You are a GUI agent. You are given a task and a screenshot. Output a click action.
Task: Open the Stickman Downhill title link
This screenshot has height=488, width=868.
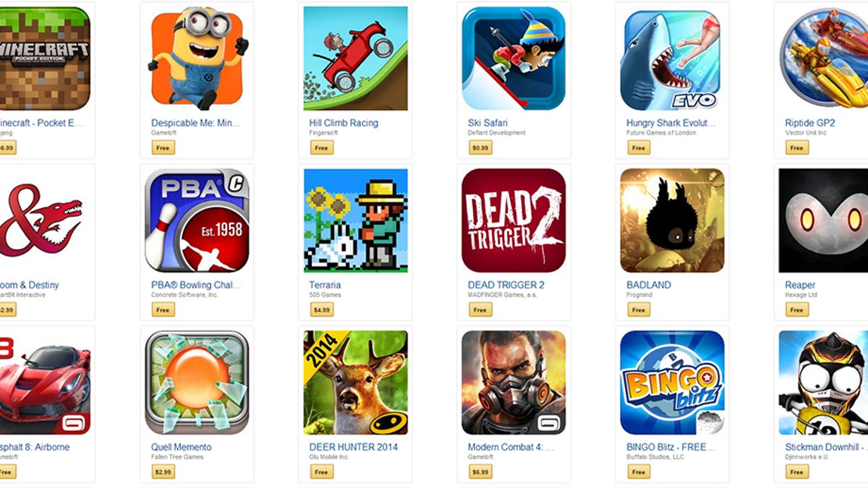pyautogui.click(x=826, y=447)
